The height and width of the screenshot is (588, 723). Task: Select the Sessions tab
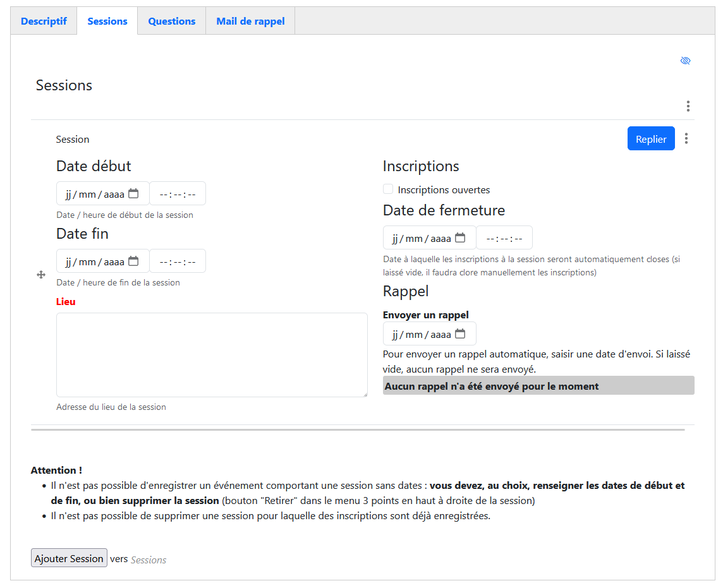tap(107, 21)
